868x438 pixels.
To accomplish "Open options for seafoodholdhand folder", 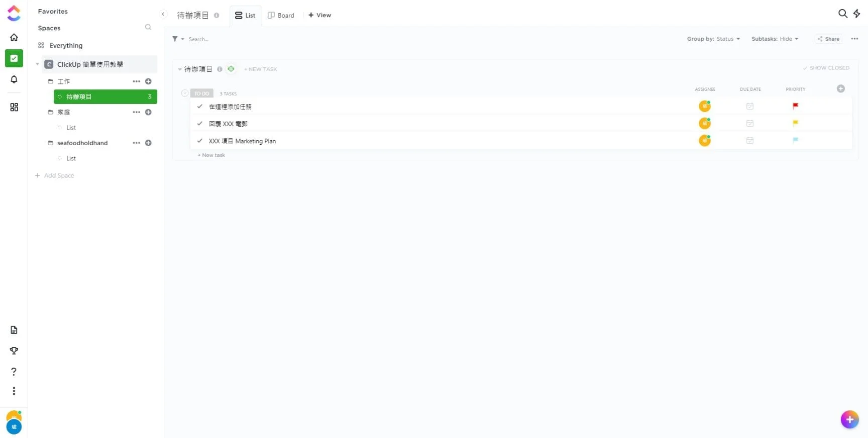I will 136,143.
